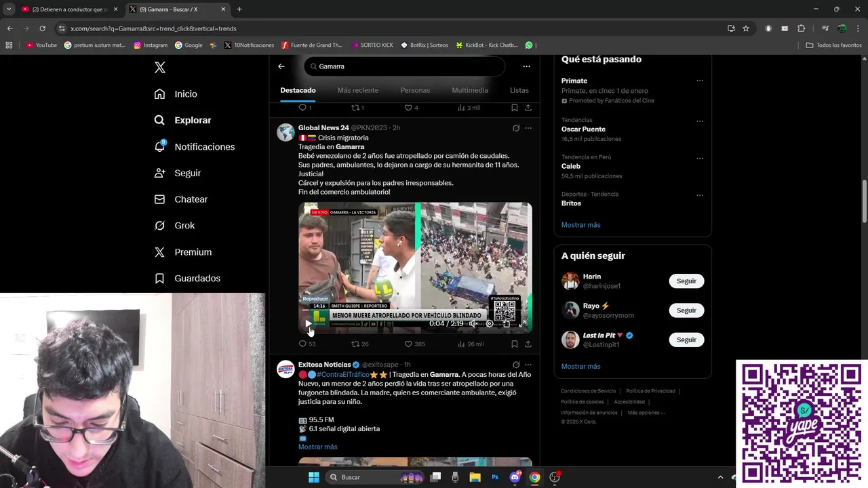Open Britos trend options menu
Image resolution: width=868 pixels, height=488 pixels.
point(700,195)
